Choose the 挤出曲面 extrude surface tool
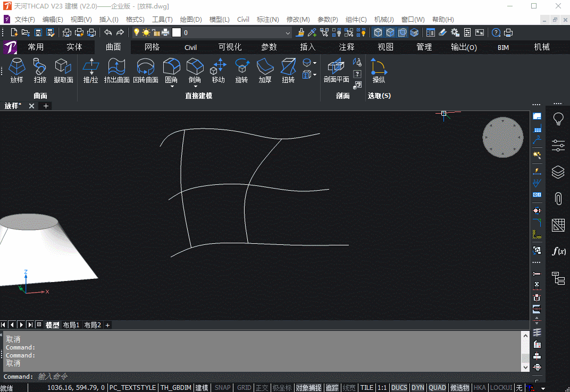Screen dimensions: 570x392 click(x=116, y=71)
